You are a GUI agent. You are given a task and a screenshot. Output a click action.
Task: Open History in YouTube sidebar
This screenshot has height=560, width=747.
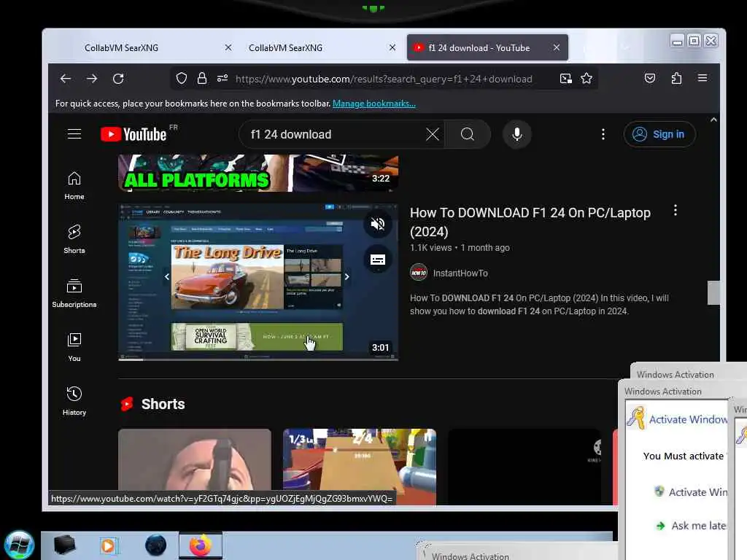pos(74,402)
